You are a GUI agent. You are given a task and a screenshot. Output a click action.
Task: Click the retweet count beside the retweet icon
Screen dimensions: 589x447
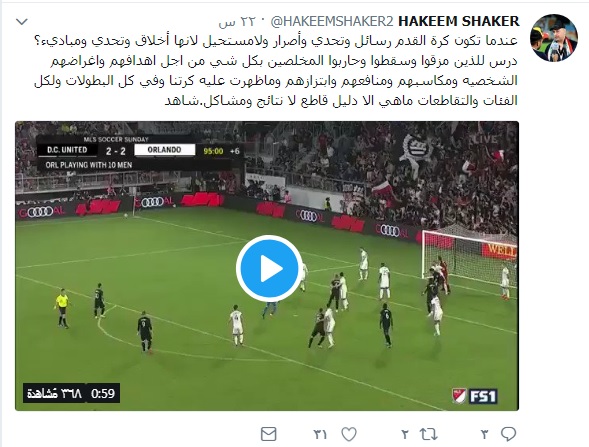[x=405, y=435]
